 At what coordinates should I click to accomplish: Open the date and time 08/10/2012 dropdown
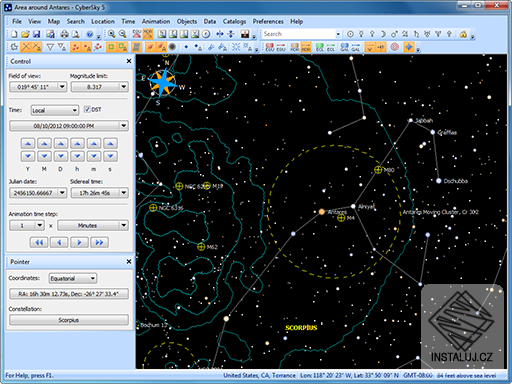pos(124,126)
